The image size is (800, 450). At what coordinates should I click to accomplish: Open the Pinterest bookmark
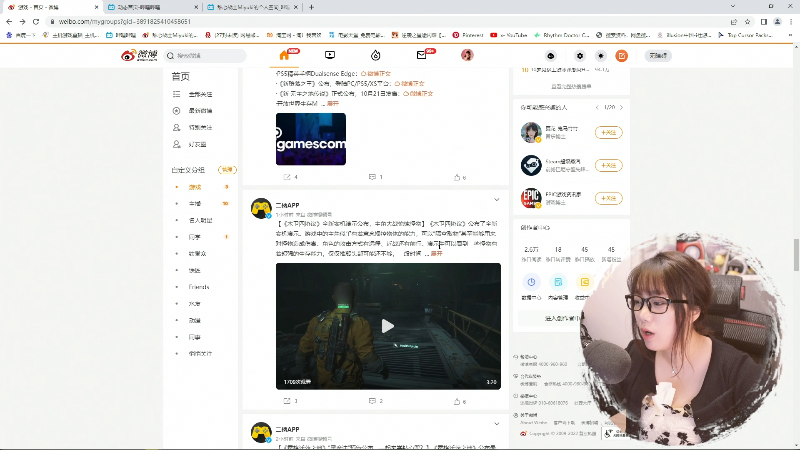pos(468,35)
